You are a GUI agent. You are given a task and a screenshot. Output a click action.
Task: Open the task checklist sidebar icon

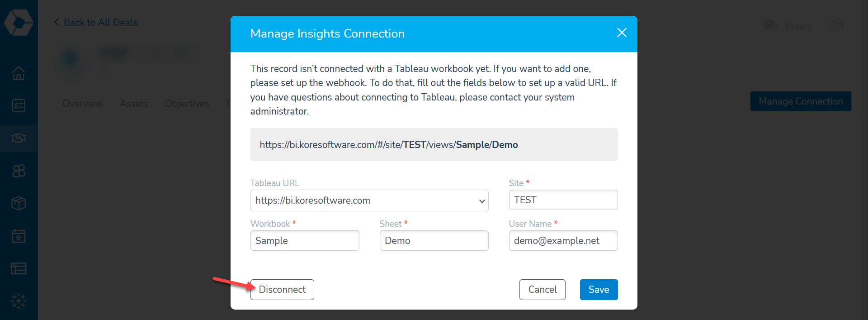(19, 105)
